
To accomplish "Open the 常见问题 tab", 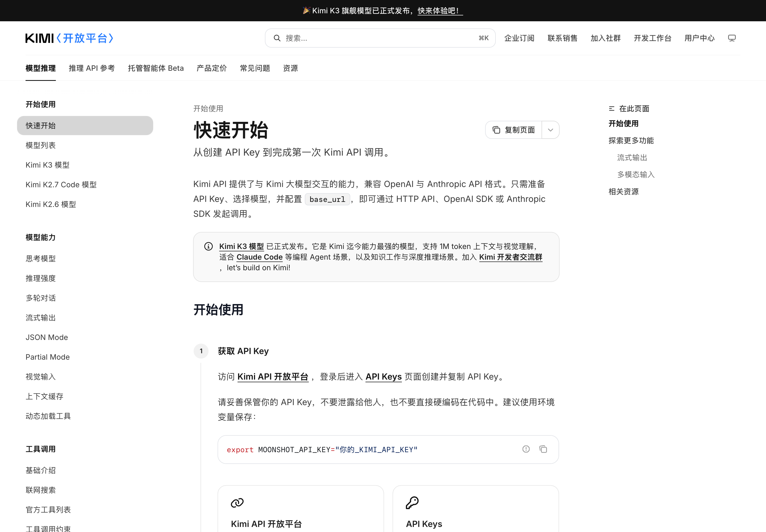I will pyautogui.click(x=255, y=68).
